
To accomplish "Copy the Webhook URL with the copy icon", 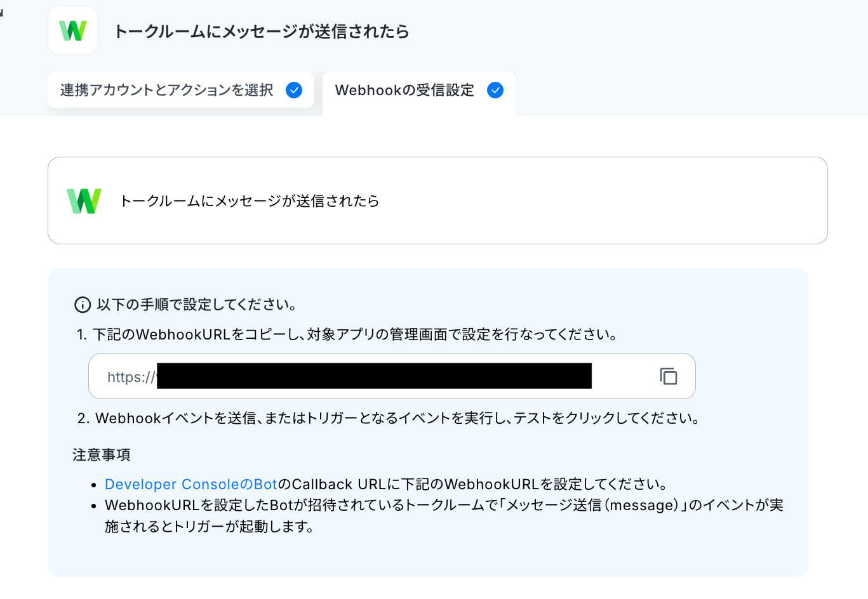I will [669, 376].
